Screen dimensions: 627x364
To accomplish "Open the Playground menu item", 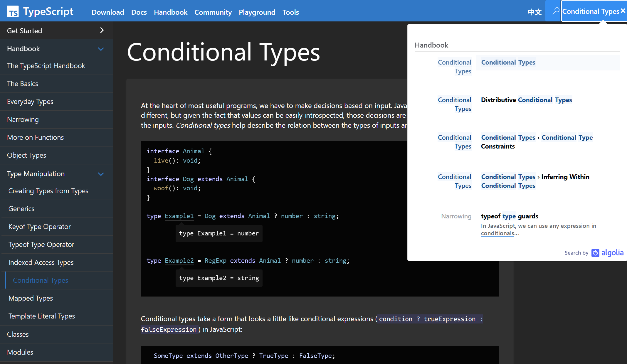I will pyautogui.click(x=257, y=12).
